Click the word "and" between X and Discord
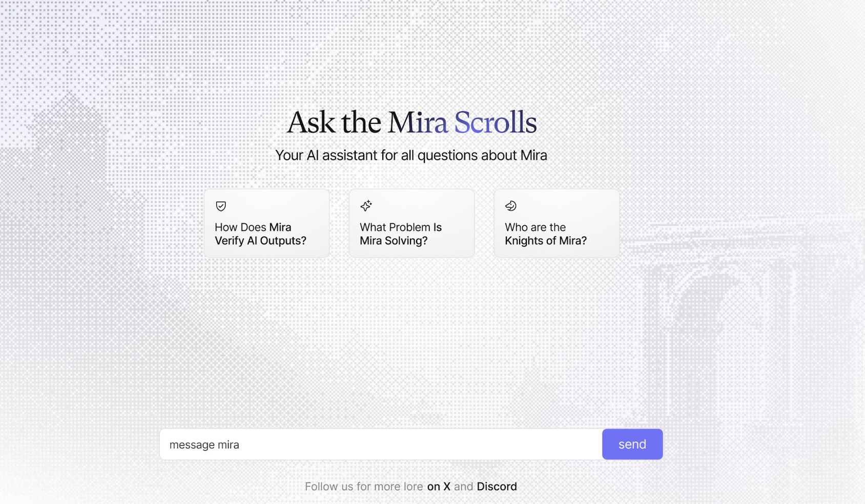The height and width of the screenshot is (504, 865). point(463,487)
